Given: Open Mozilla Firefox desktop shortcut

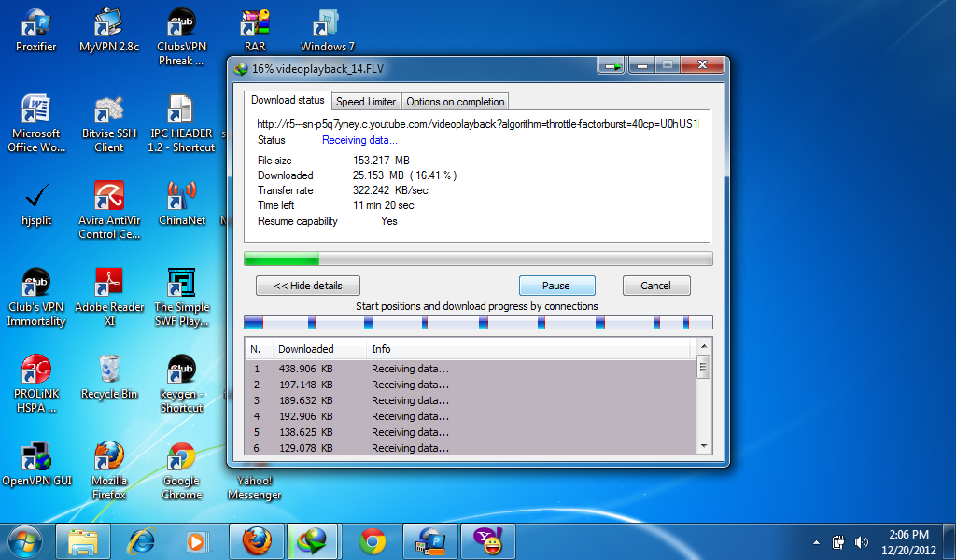Looking at the screenshot, I should click(108, 471).
